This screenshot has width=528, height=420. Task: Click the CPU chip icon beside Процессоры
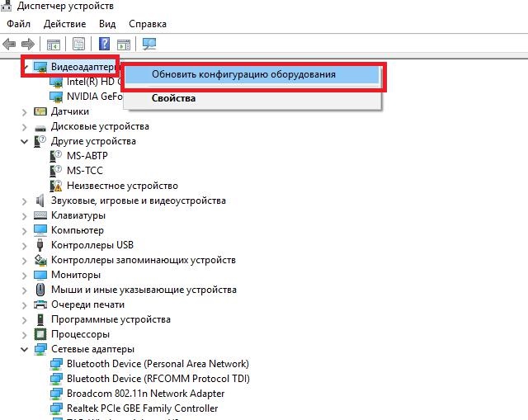click(x=40, y=334)
